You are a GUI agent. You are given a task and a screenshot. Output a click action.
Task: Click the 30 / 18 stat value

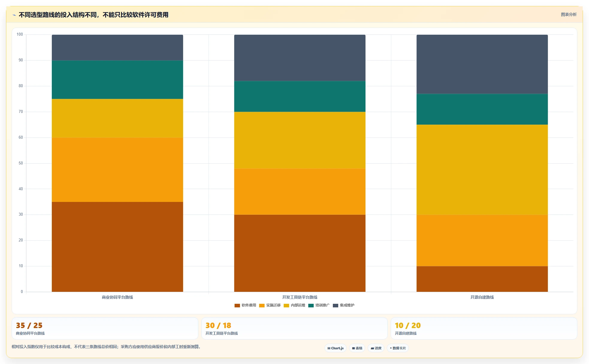218,325
